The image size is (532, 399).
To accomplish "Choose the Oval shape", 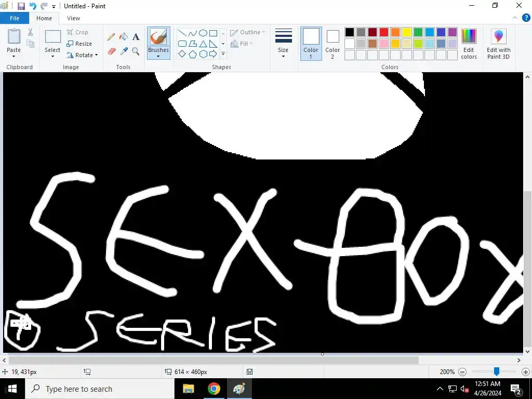I will [203, 33].
